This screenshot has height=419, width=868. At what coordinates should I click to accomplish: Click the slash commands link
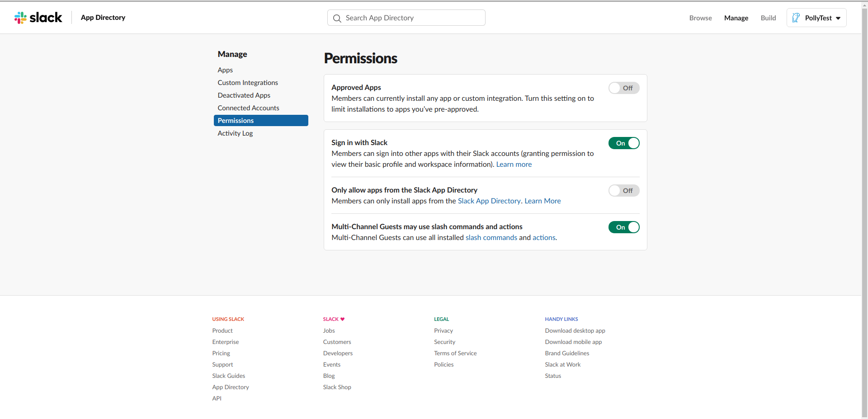point(491,237)
